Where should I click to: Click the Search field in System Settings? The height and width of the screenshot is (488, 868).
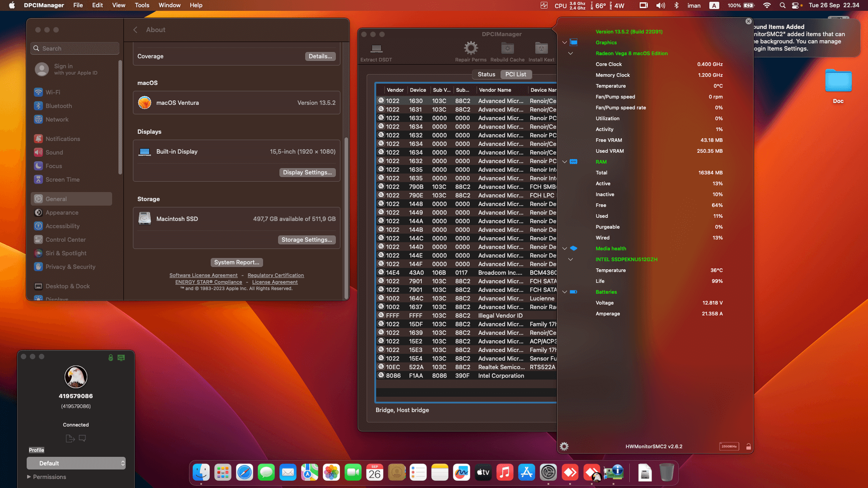pos(74,48)
